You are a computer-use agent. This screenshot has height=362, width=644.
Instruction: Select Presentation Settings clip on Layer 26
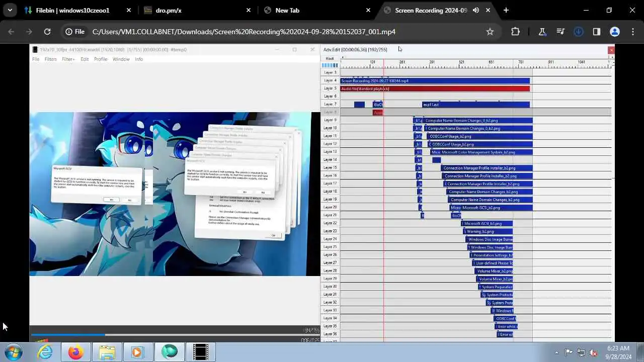(491, 255)
